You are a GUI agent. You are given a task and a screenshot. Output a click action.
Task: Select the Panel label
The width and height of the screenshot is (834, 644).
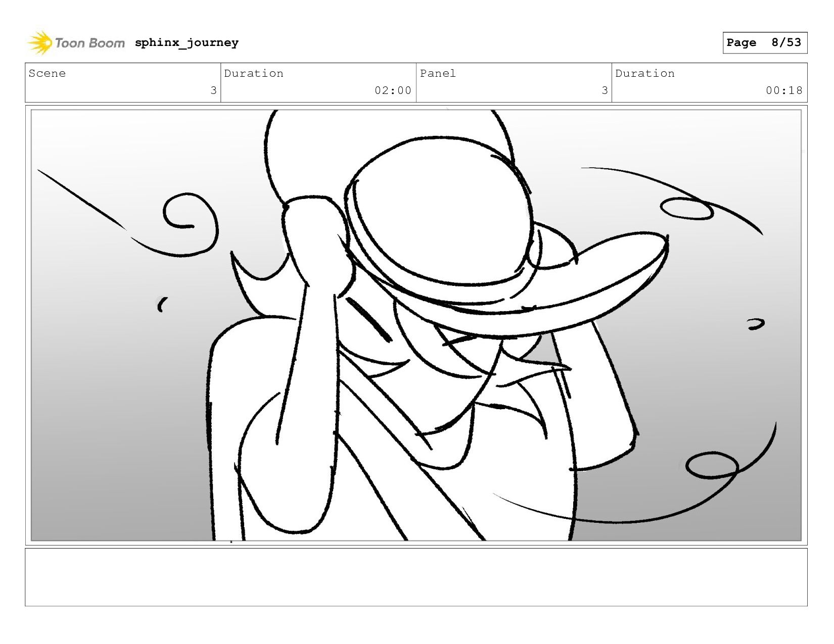click(x=438, y=73)
